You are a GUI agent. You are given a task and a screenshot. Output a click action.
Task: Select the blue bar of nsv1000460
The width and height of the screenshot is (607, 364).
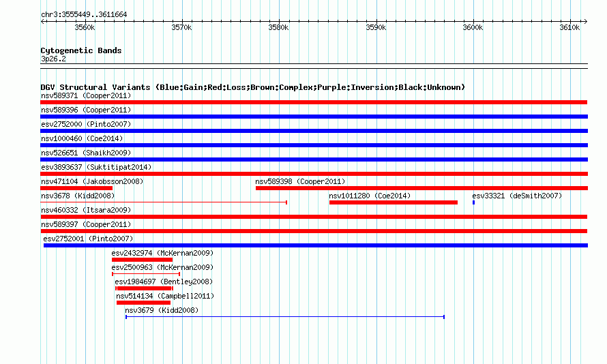(314, 145)
